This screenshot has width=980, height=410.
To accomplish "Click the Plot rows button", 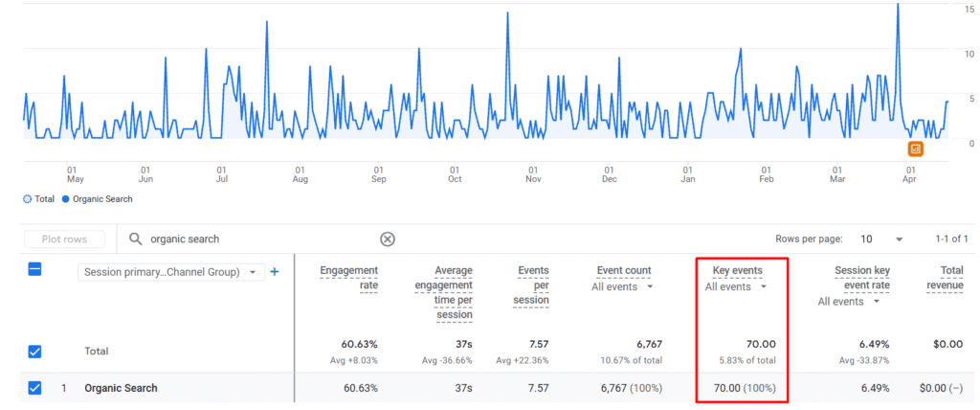I will tap(65, 239).
